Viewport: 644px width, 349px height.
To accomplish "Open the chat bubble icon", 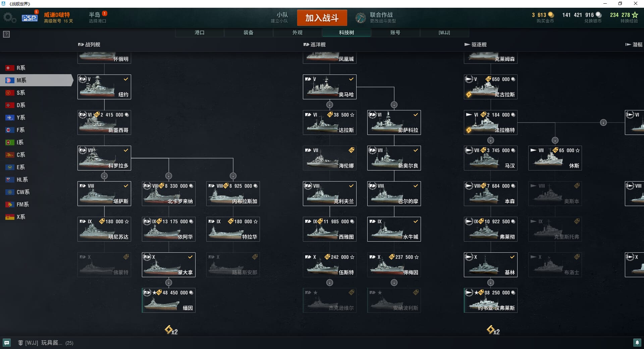I will tap(7, 343).
